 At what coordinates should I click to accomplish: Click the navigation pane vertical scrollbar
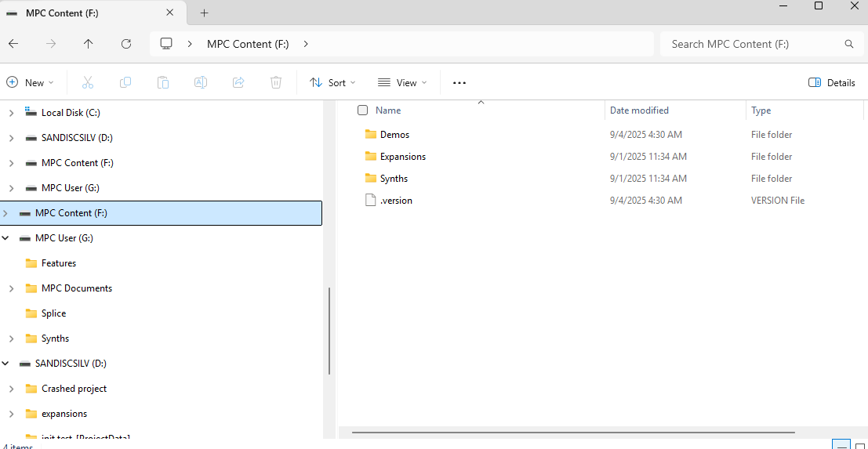[329, 331]
